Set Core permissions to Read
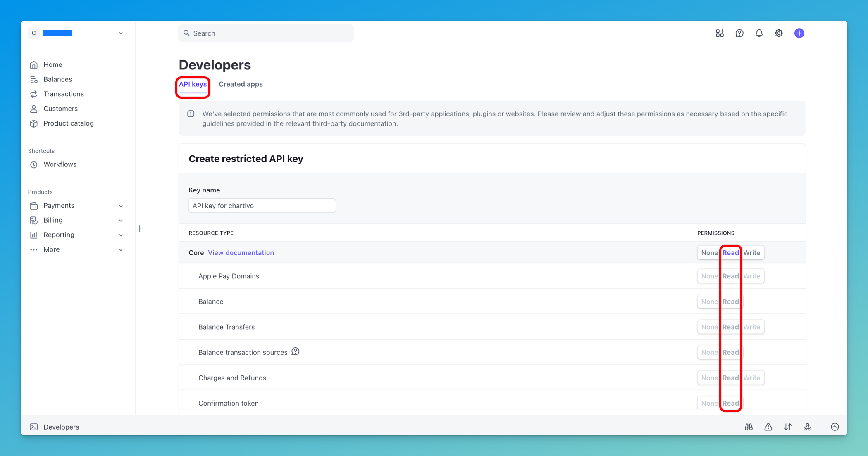 731,252
